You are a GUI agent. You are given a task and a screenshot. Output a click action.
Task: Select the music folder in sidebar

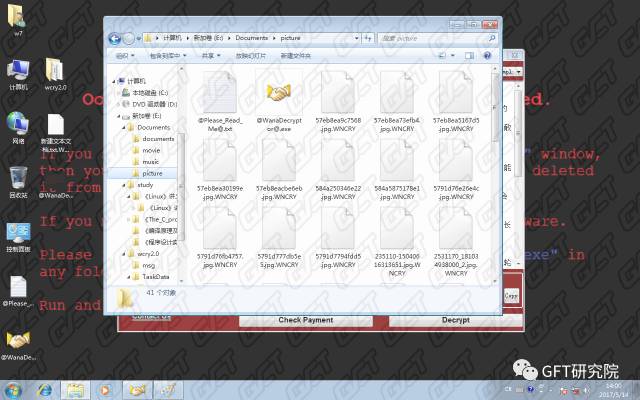click(151, 161)
